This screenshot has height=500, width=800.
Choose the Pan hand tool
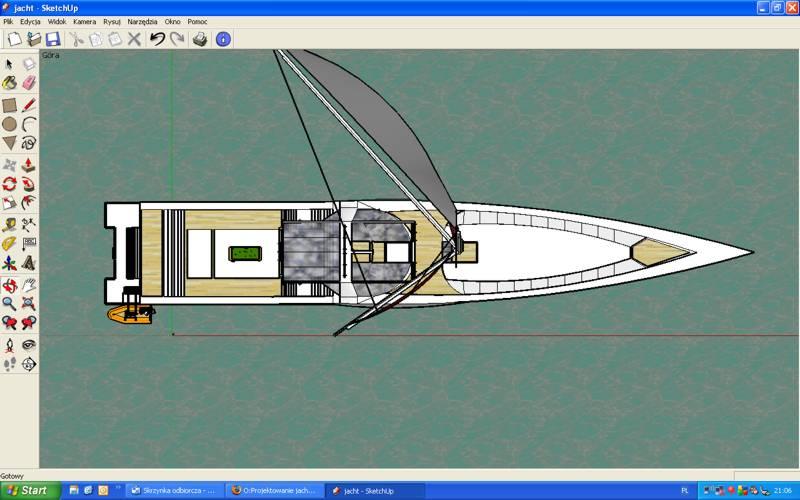[29, 284]
